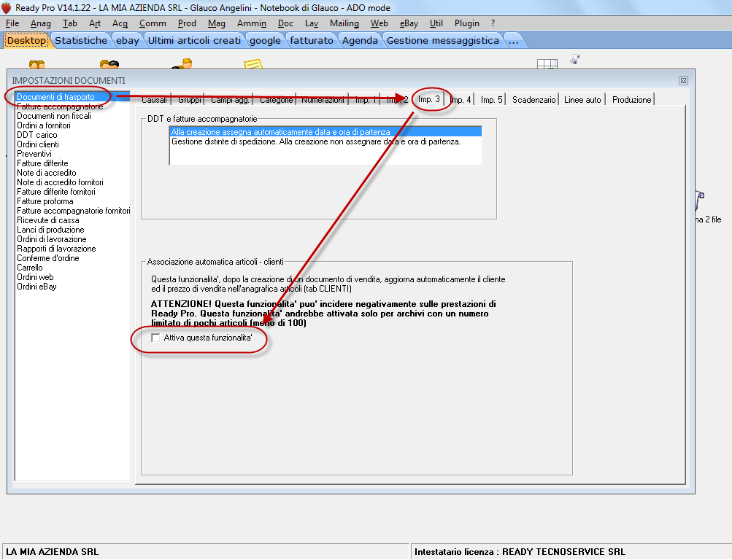Switch to the Desktop tab

pos(26,41)
